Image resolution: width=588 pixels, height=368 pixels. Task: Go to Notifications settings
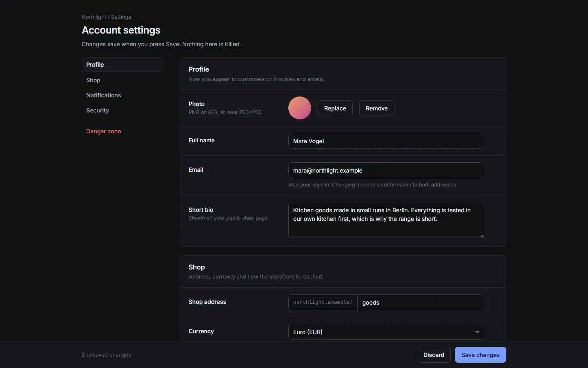click(x=122, y=95)
